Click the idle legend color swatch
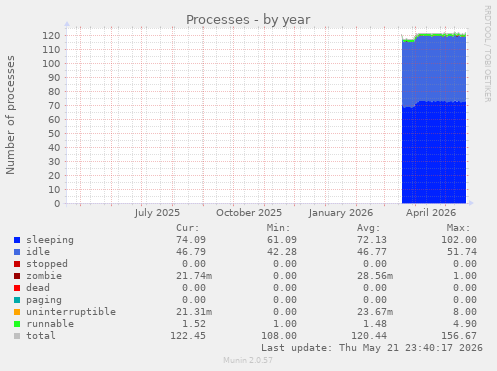This screenshot has height=371, width=497. (17, 252)
